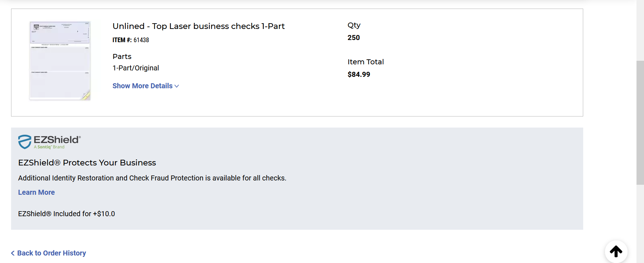The width and height of the screenshot is (644, 263).
Task: Click the item total price $84.99
Action: [x=359, y=74]
